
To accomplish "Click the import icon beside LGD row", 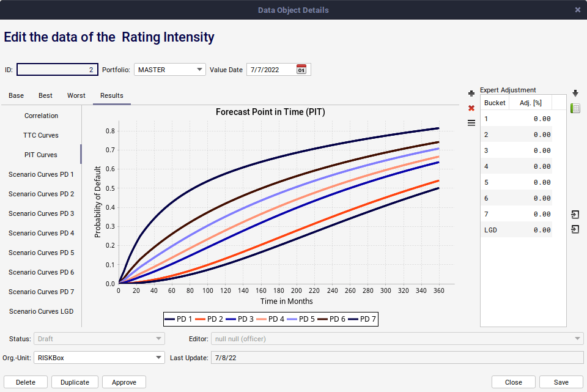I will (575, 229).
